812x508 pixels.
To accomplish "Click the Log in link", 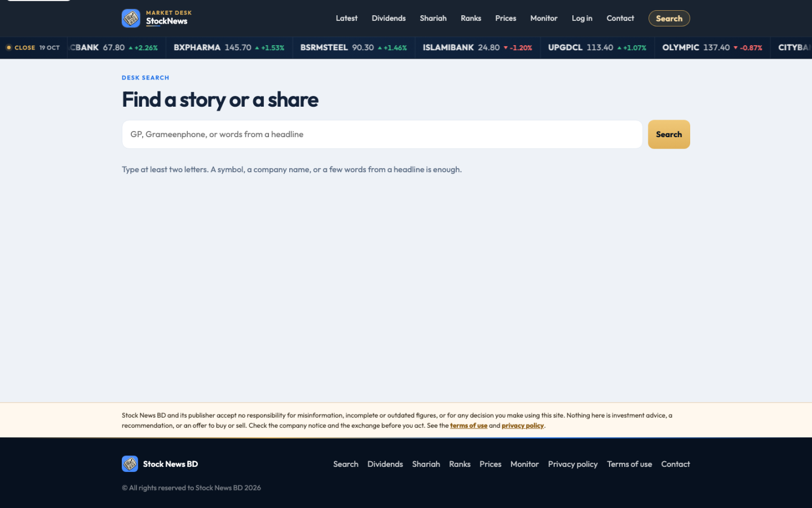I will [582, 18].
